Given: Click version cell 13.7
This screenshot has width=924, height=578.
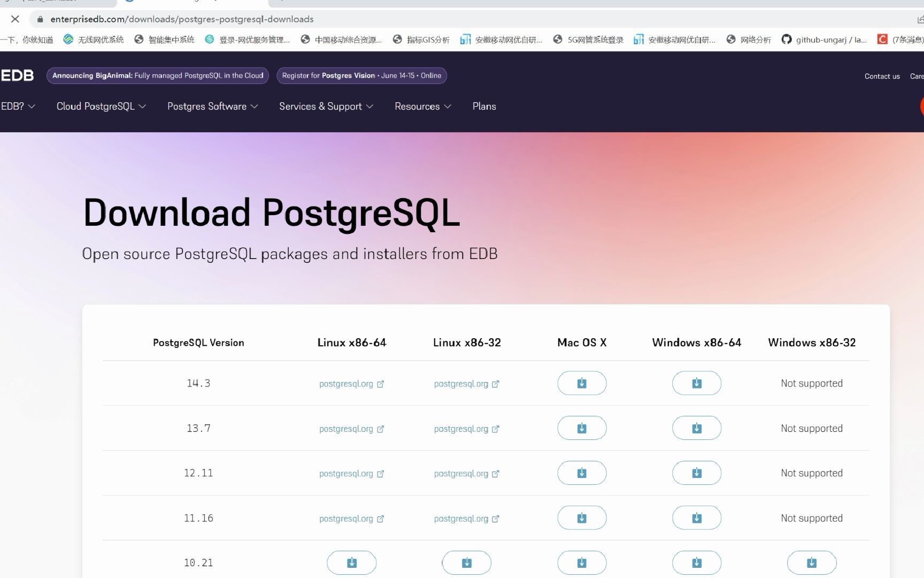Looking at the screenshot, I should (x=198, y=428).
